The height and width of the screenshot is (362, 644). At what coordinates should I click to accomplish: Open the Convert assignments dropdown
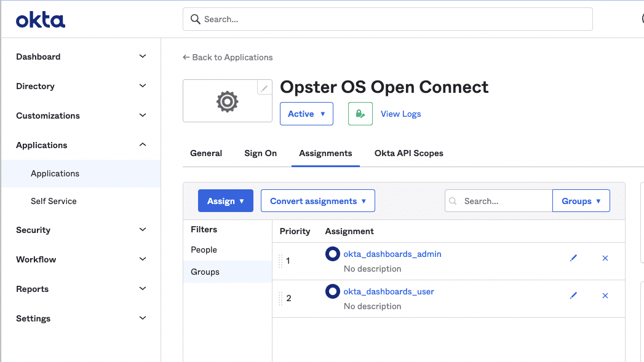pos(317,200)
